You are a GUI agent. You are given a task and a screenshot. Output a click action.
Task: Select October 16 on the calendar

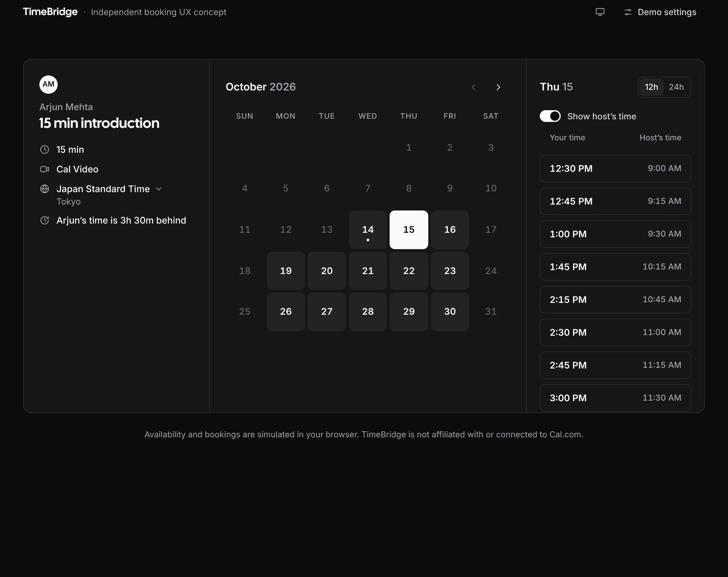click(450, 230)
